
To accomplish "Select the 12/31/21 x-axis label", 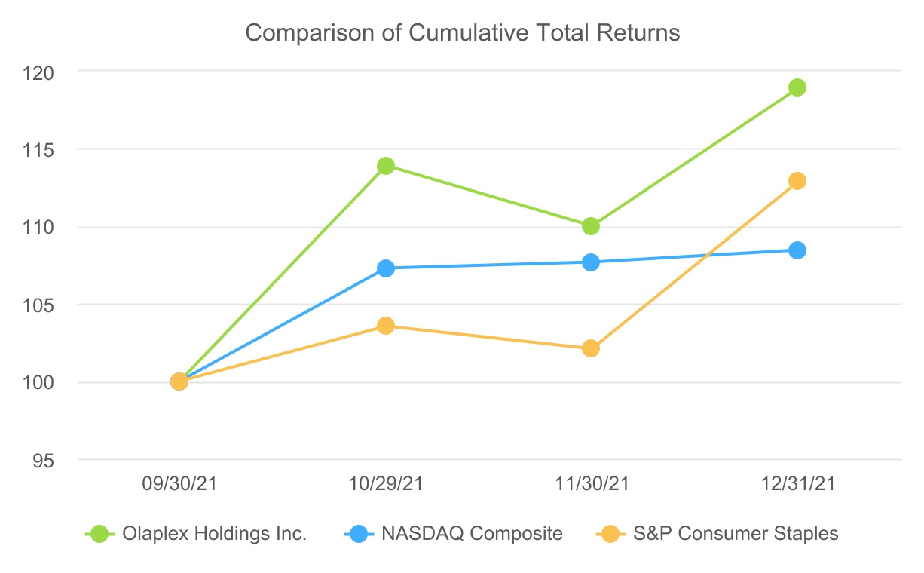I will pyautogui.click(x=797, y=484).
